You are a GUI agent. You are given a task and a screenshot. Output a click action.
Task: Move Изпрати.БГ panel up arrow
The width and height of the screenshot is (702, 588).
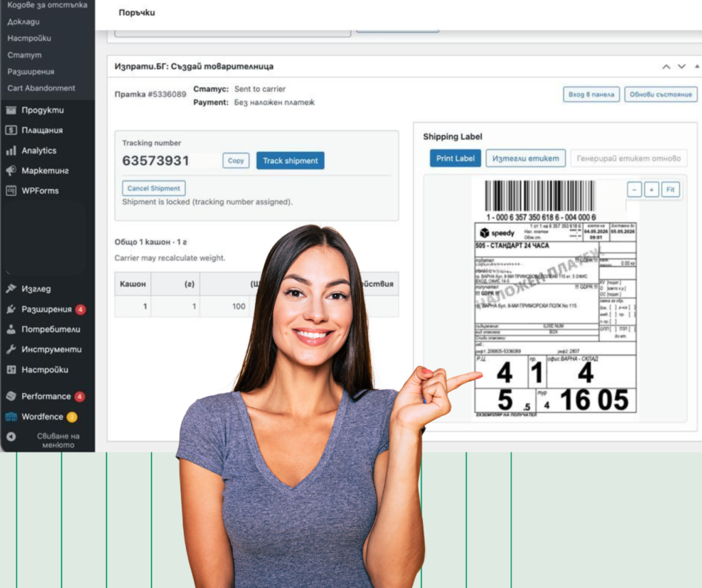666,66
